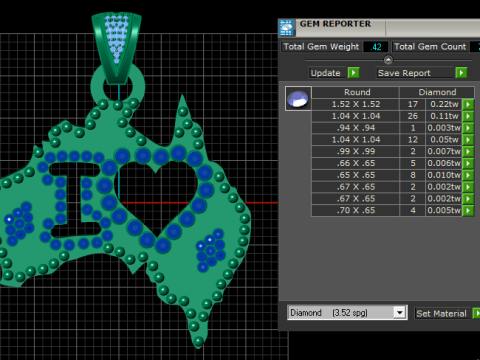Click the 0.003tw weight cell
Image resolution: width=480 pixels, height=360 pixels.
444,128
